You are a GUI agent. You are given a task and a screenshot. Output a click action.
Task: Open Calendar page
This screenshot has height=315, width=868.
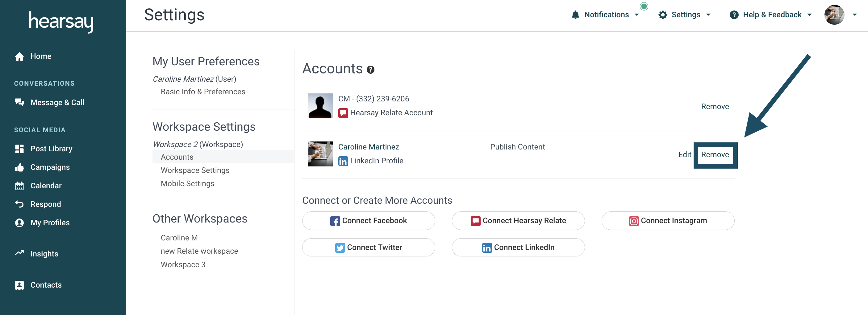point(46,186)
